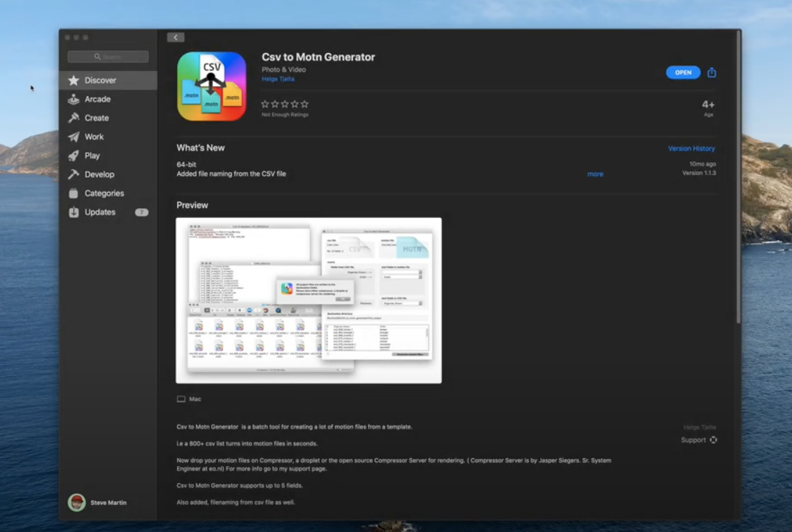Click the What's New heading

(x=201, y=148)
